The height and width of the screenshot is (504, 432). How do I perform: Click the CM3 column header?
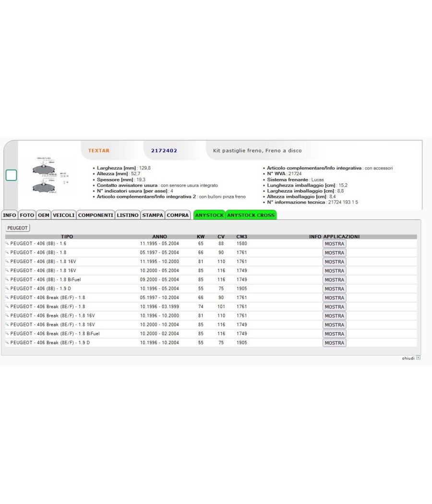(x=242, y=237)
